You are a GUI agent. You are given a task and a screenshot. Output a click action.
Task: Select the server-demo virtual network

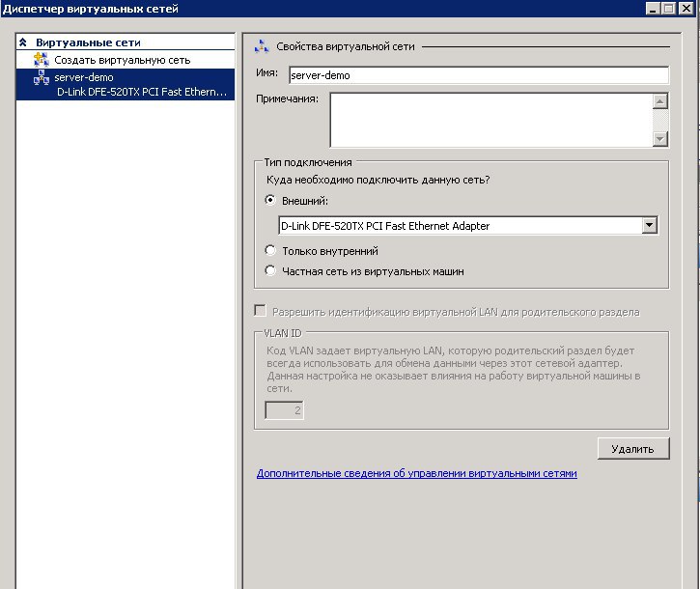coord(83,77)
